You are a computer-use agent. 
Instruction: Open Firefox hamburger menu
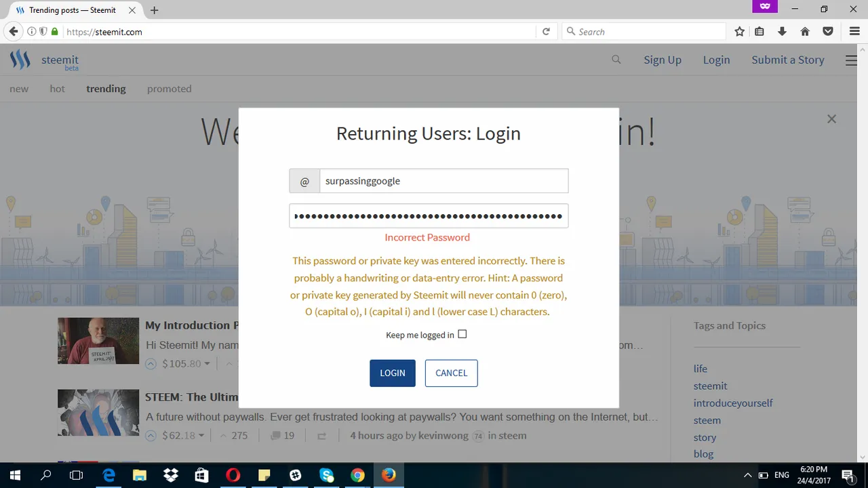(854, 32)
